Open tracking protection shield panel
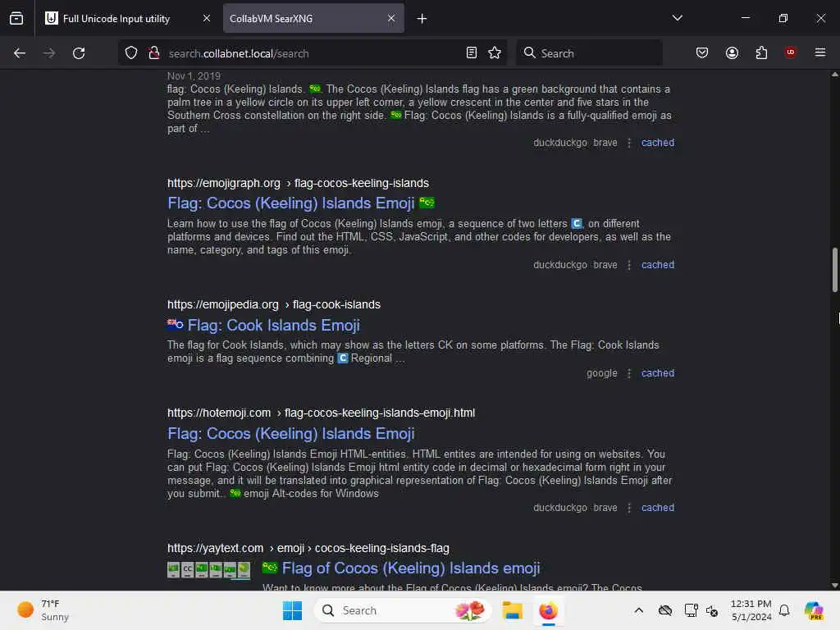 (x=131, y=53)
